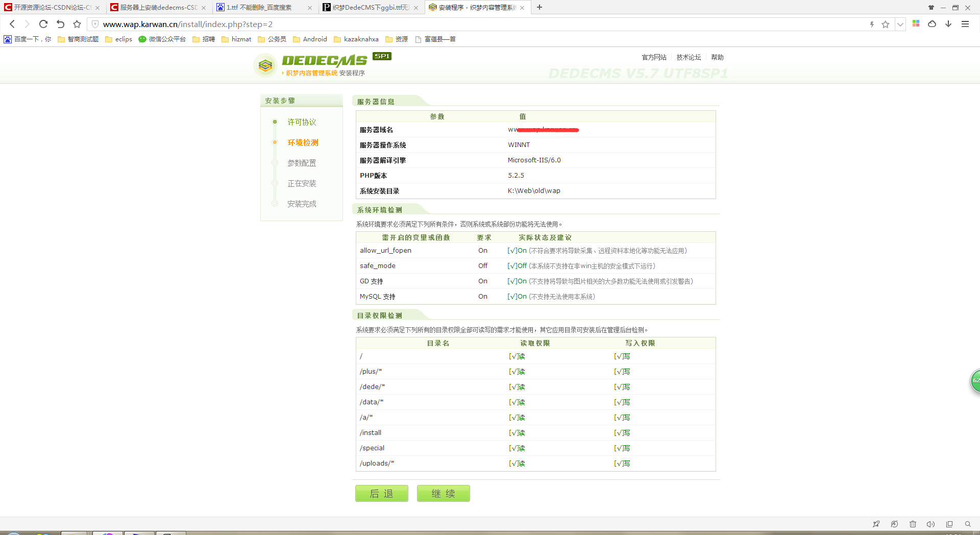The height and width of the screenshot is (535, 980).
Task: Open the 富蕴县一首 bookmark
Action: click(435, 39)
